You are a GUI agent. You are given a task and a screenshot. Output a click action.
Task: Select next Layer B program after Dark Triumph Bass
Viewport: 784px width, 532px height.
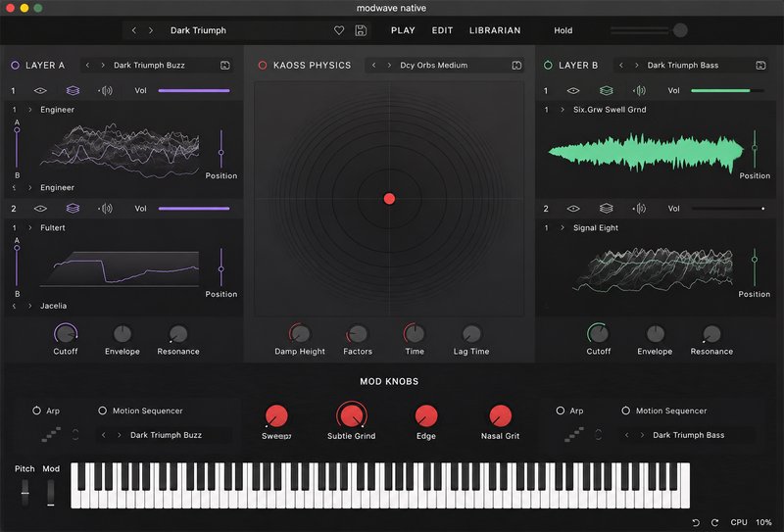(x=636, y=65)
